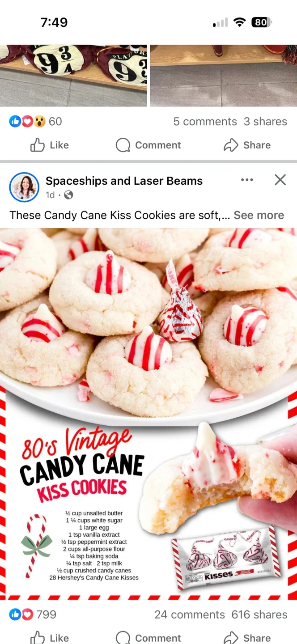Share the Candy Cane Kiss Cookies post
This screenshot has width=297, height=644.
pos(247,637)
